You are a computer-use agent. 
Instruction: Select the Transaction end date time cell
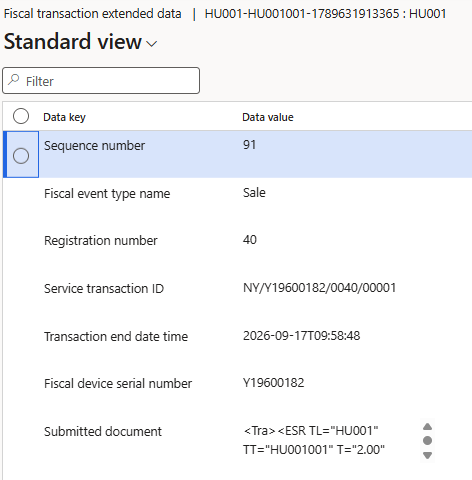116,337
